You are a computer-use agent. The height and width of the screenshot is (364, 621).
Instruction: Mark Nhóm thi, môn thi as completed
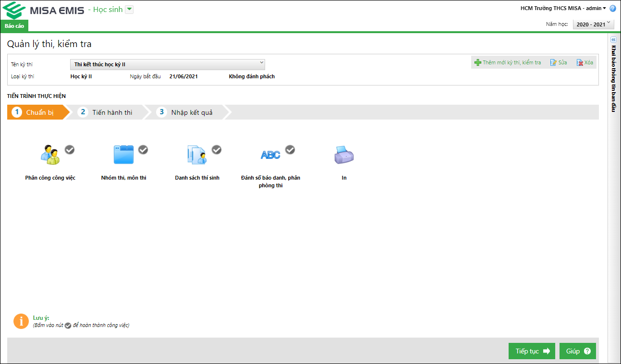(x=143, y=150)
